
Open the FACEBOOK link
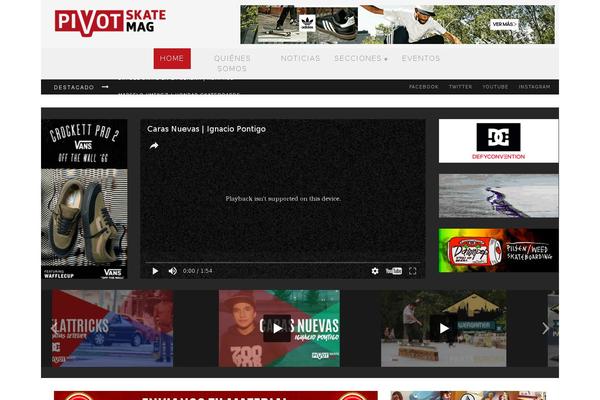pyautogui.click(x=424, y=87)
